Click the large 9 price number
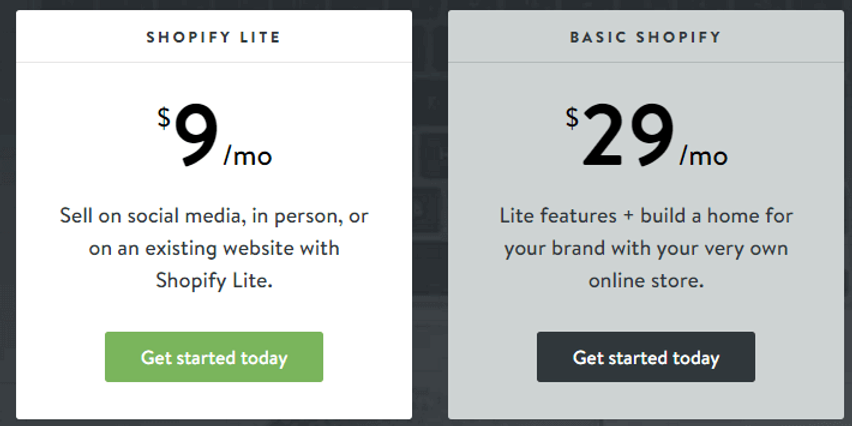 [197, 136]
